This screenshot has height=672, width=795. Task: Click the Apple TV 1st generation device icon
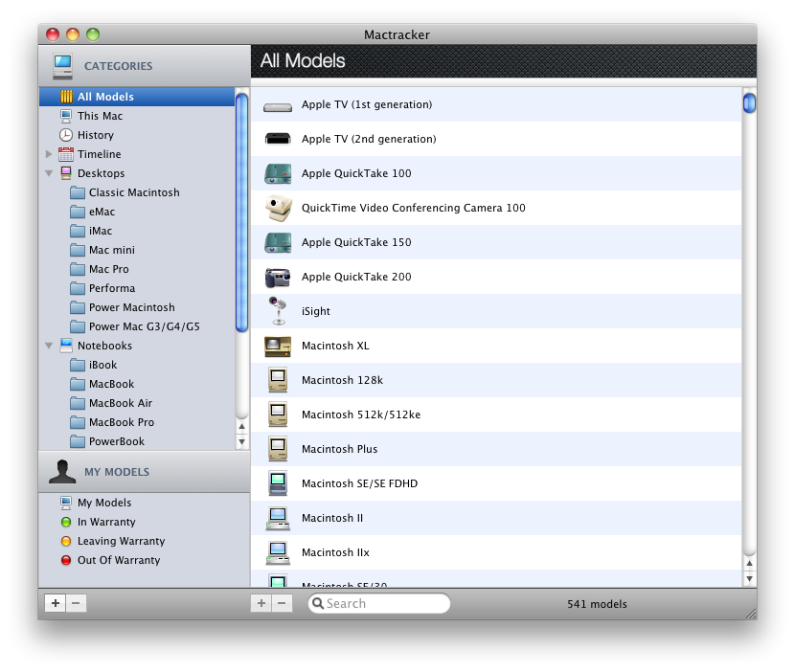click(278, 106)
